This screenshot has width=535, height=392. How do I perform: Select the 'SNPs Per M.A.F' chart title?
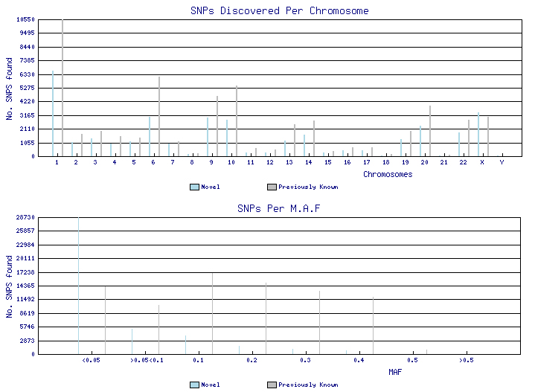click(278, 209)
